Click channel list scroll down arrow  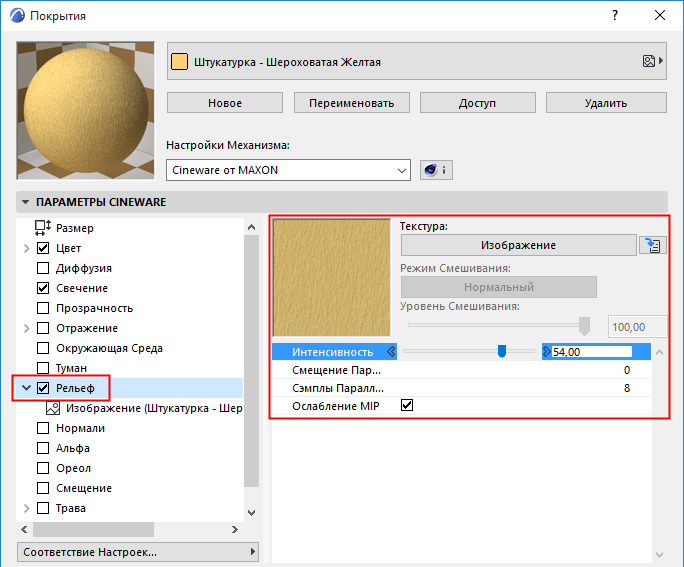(x=251, y=512)
